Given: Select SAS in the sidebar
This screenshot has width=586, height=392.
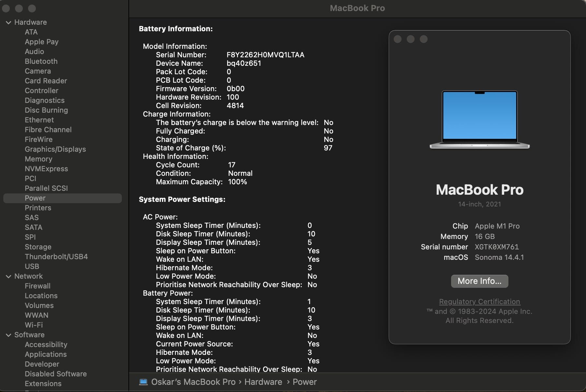Looking at the screenshot, I should [x=32, y=217].
